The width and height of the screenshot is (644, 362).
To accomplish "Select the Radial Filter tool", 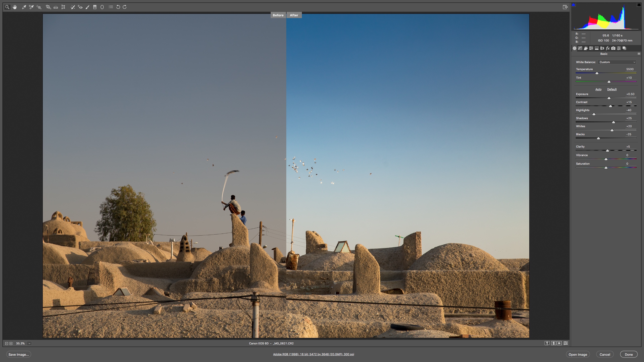I will 102,7.
